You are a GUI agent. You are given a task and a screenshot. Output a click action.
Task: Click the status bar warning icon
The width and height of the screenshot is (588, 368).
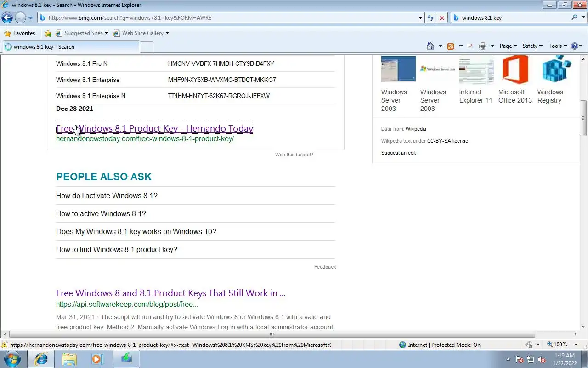(x=5, y=345)
